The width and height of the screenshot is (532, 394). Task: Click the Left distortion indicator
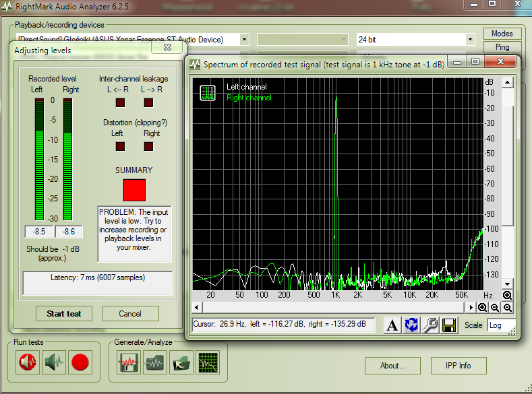120,146
